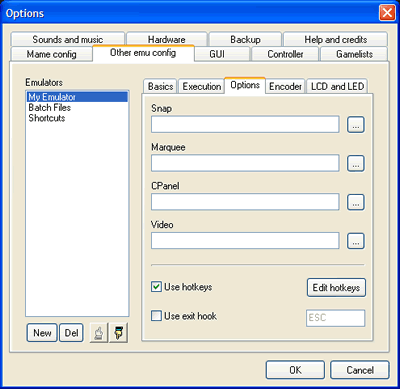400x389 pixels.
Task: Enable the Use exit hook checkbox
Action: (156, 316)
